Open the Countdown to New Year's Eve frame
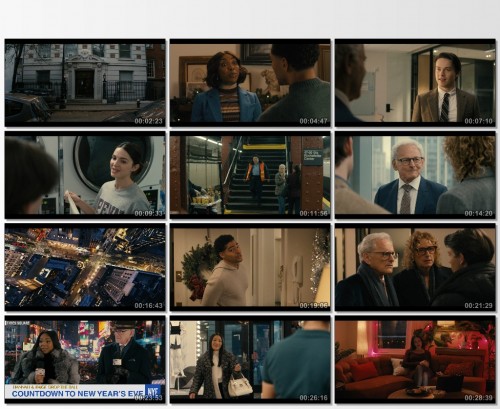 (85, 359)
